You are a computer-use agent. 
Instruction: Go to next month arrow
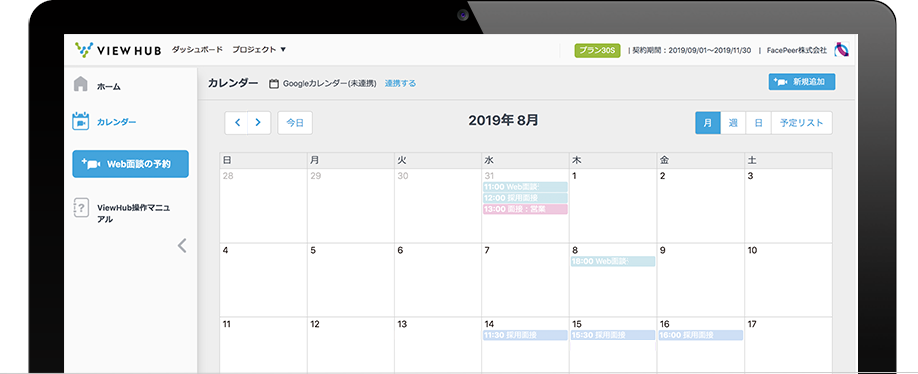(259, 123)
